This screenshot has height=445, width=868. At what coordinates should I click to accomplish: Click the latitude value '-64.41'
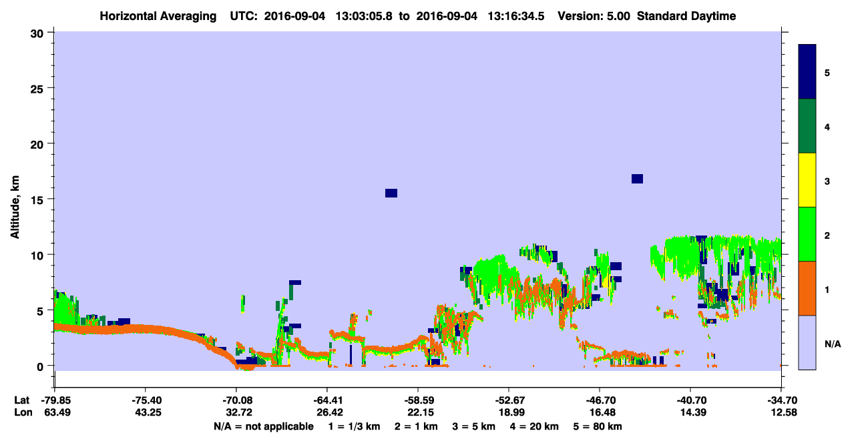[x=327, y=400]
